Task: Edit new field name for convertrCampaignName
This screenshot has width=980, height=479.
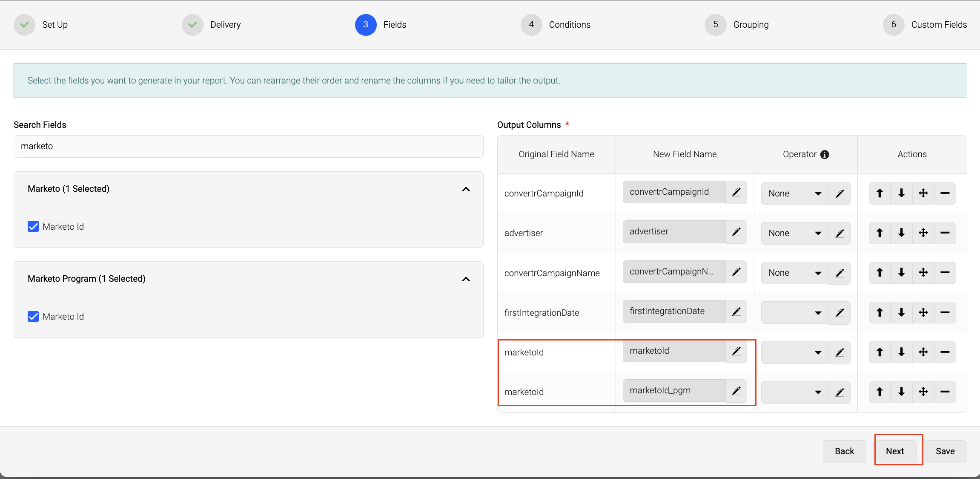Action: pyautogui.click(x=736, y=272)
